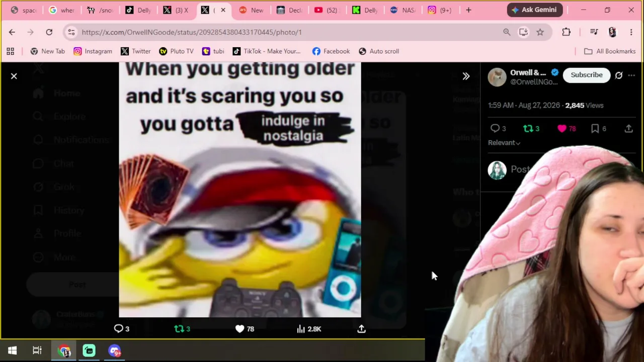Share the post via right panel share icon
The height and width of the screenshot is (362, 644).
[628, 129]
